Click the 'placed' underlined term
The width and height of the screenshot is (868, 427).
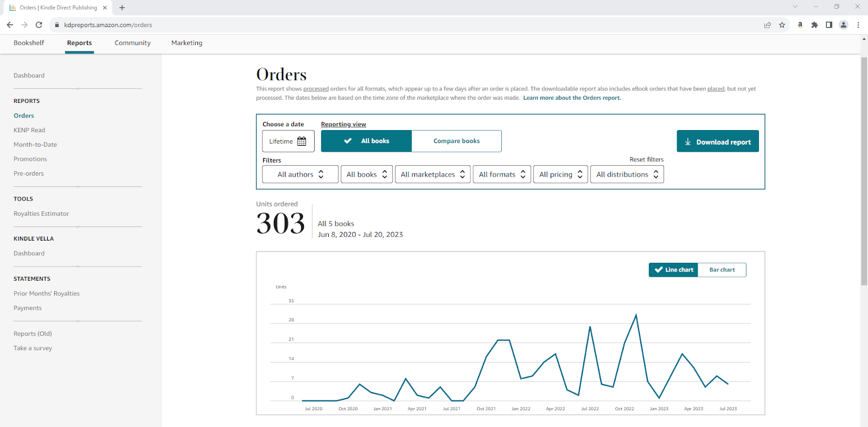pos(716,89)
